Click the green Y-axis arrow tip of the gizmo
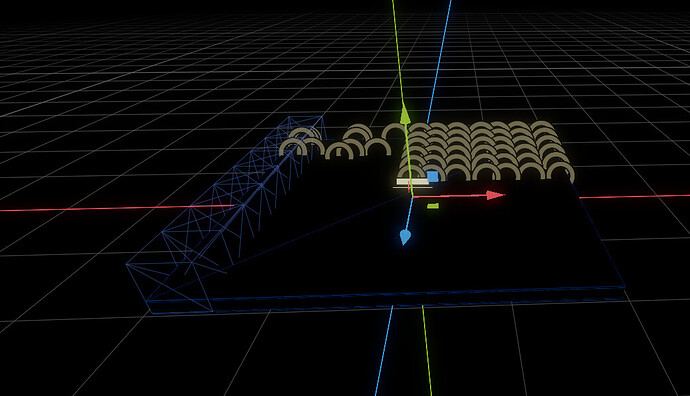Screen dimensions: 690x396 (405, 115)
